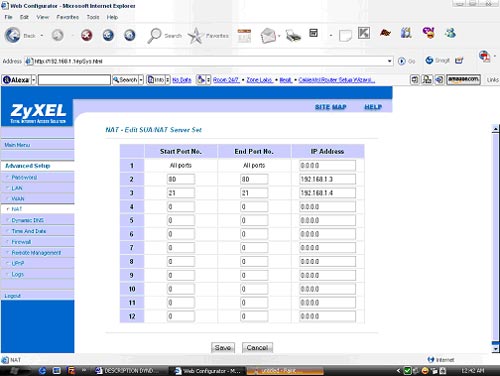Click the IE Back arrow button
500x376 pixels.
(13, 35)
